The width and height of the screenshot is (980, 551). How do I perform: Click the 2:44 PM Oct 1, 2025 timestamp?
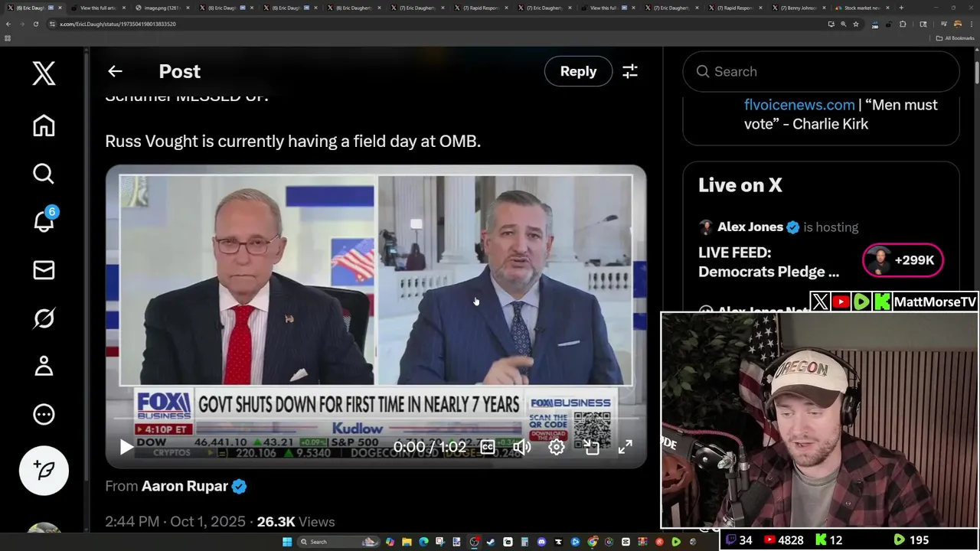(x=175, y=522)
